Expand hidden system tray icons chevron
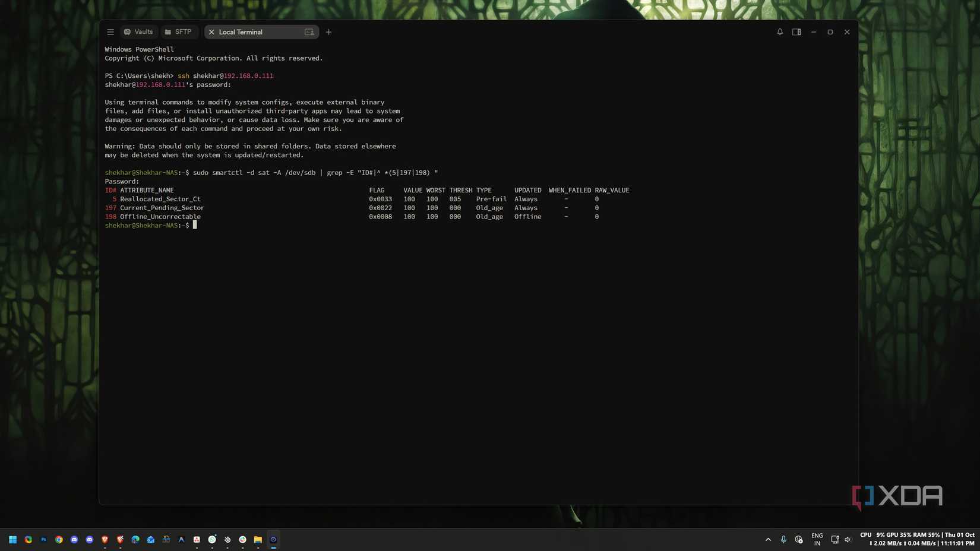Image resolution: width=980 pixels, height=551 pixels. click(x=768, y=540)
